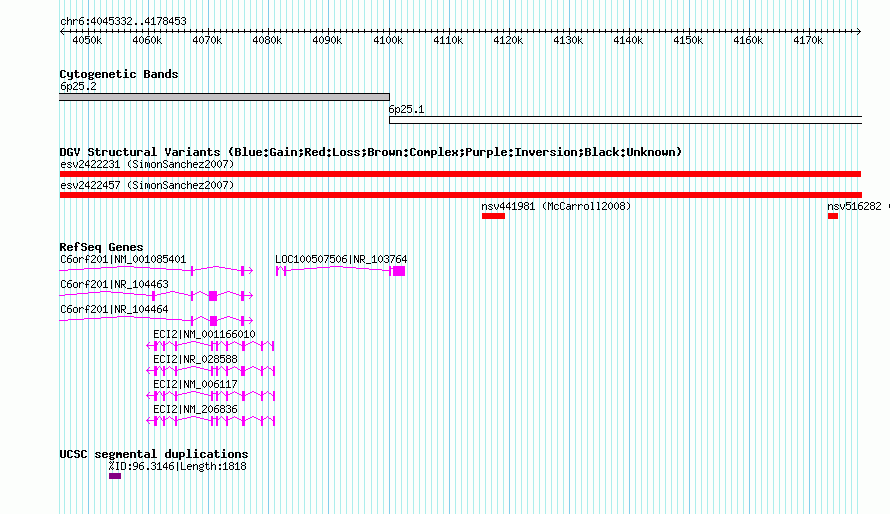
Task: Open the C6orf201|NM_001085401 gene glyph
Action: click(x=156, y=271)
